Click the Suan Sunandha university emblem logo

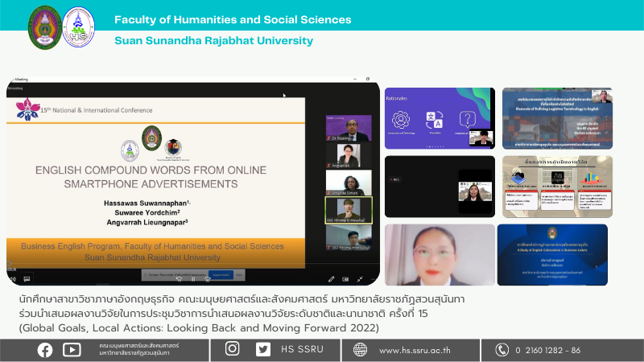45,27
